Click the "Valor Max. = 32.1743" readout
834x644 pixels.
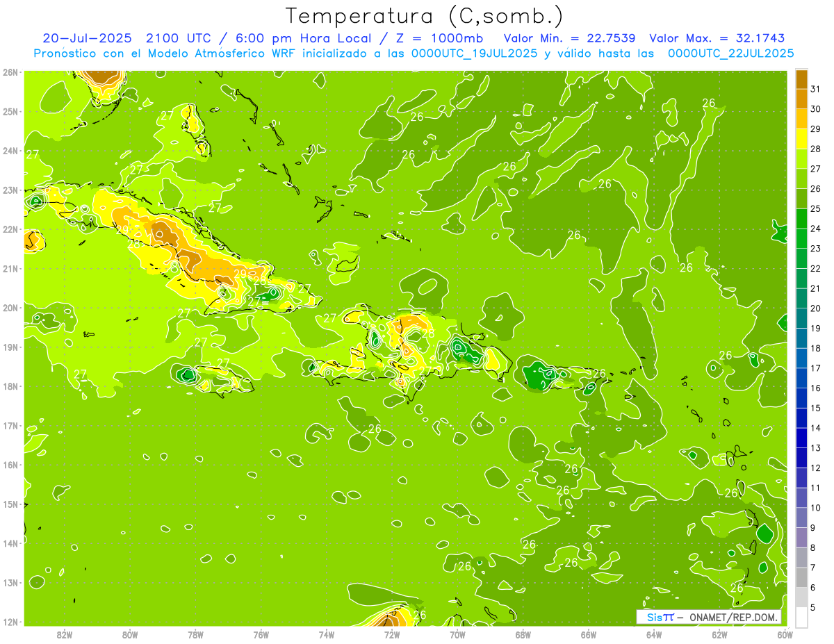(718, 38)
